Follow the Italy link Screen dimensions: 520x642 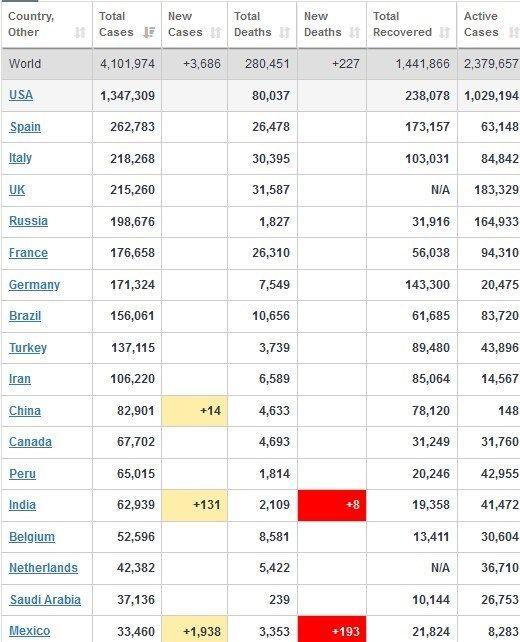point(20,158)
